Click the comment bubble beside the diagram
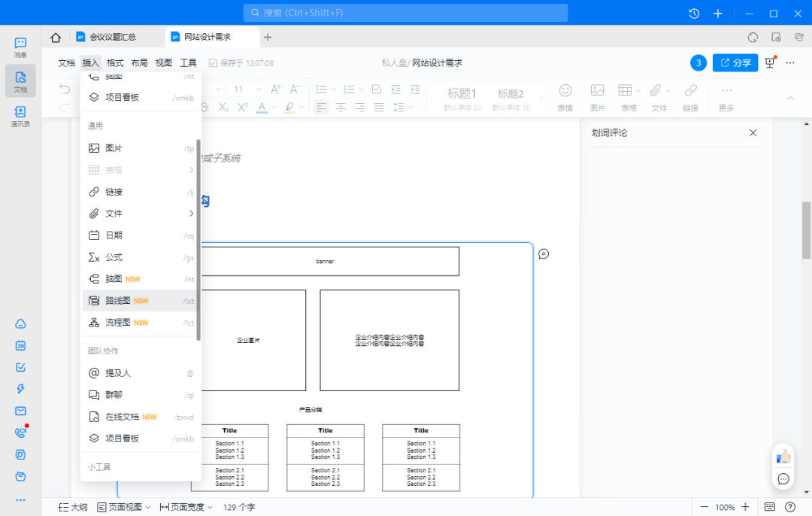Image resolution: width=812 pixels, height=516 pixels. click(544, 254)
